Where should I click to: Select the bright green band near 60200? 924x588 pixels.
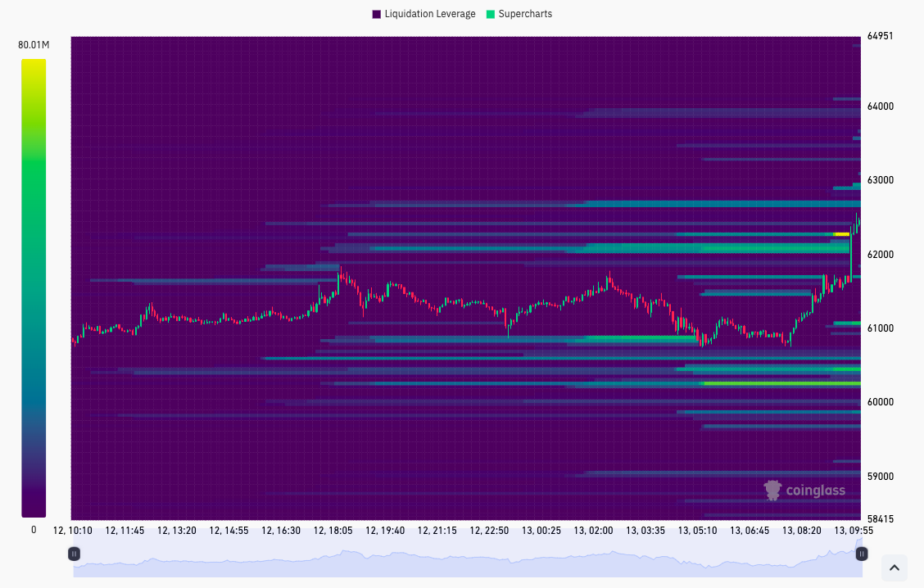[x=782, y=383]
